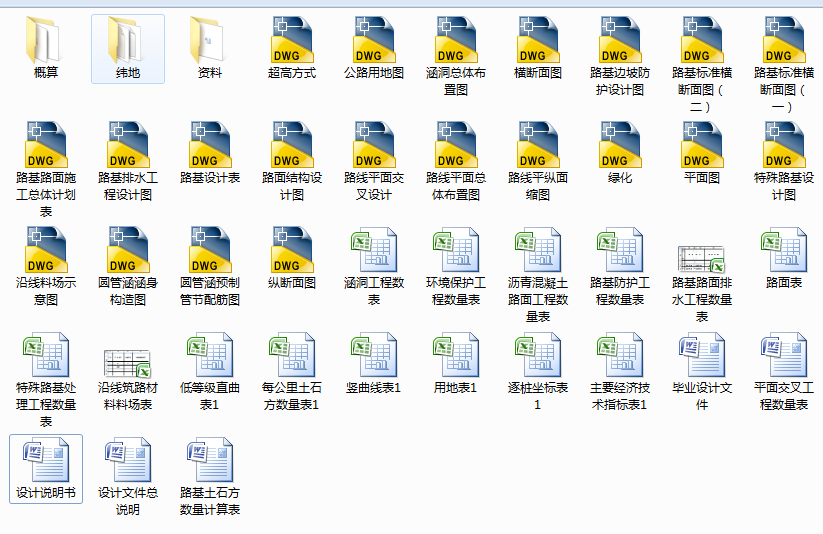Viewport: 823px width, 534px height.
Task: Click the 路基土石方数量计算表 Word icon
Action: click(209, 460)
